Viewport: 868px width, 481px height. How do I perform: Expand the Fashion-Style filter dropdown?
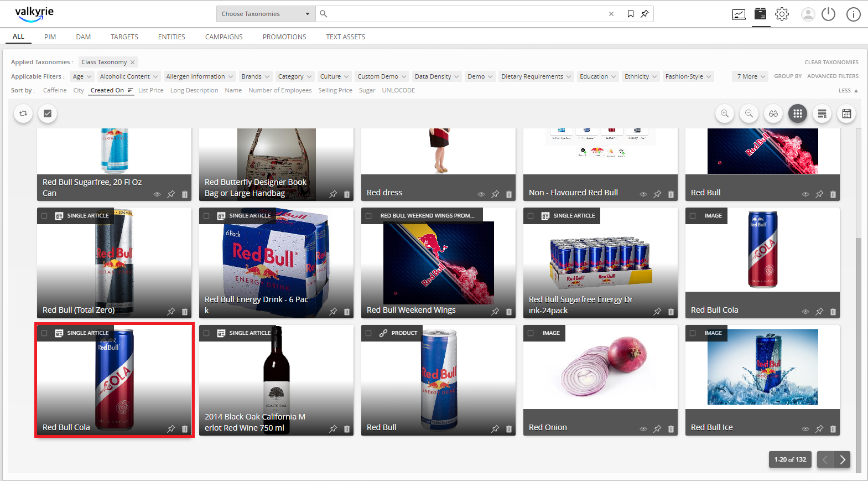click(x=688, y=76)
